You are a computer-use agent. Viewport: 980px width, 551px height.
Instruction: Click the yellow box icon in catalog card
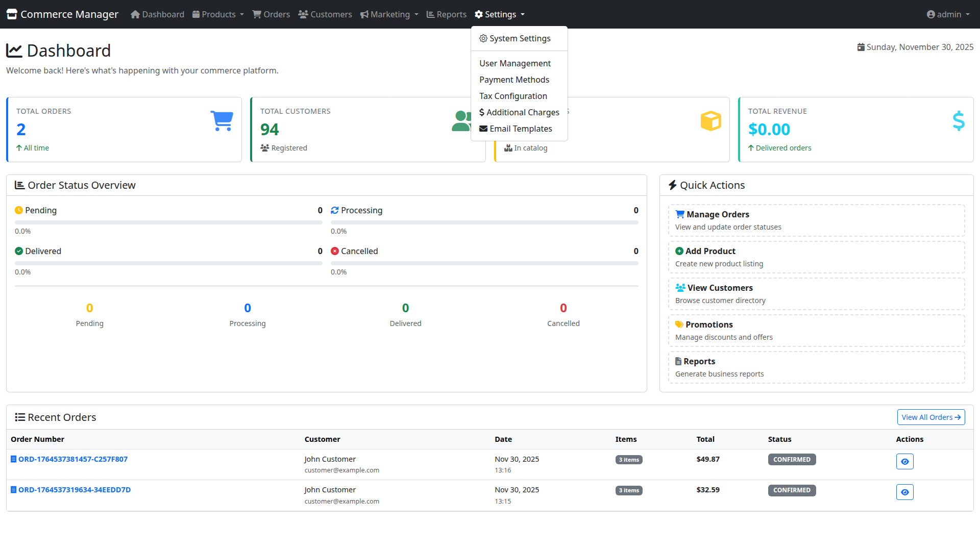pyautogui.click(x=710, y=121)
